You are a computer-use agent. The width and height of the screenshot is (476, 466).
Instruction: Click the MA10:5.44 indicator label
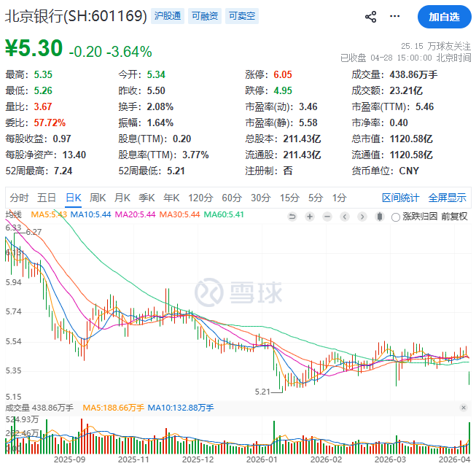coord(91,214)
